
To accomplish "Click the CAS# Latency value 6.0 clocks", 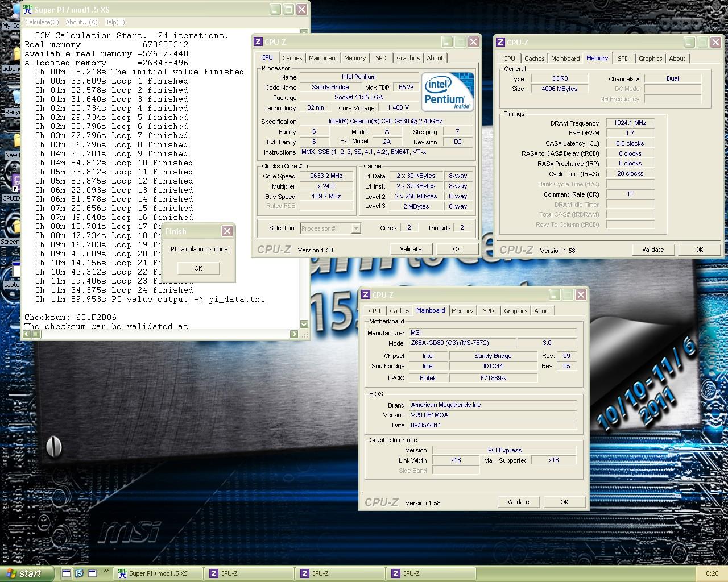I will click(630, 143).
